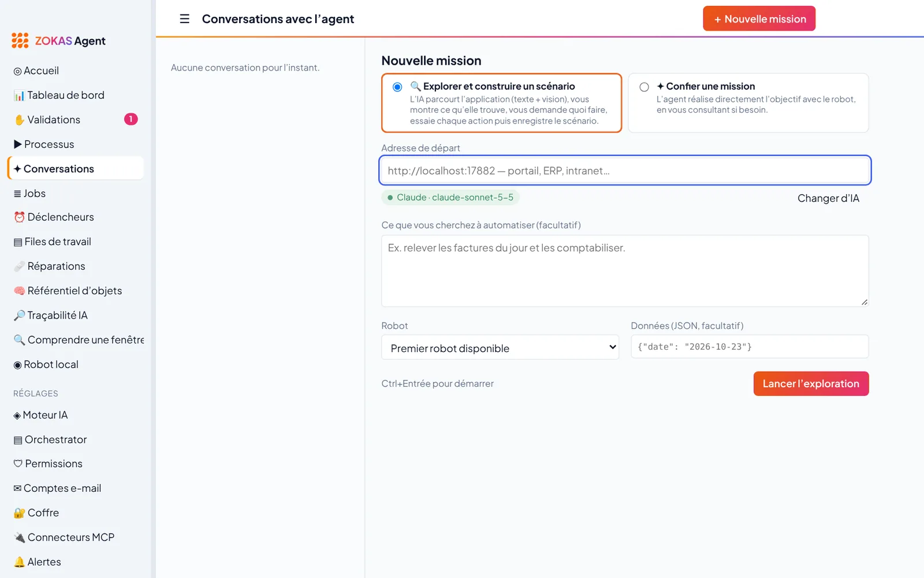Open the Alertes page

(76, 562)
